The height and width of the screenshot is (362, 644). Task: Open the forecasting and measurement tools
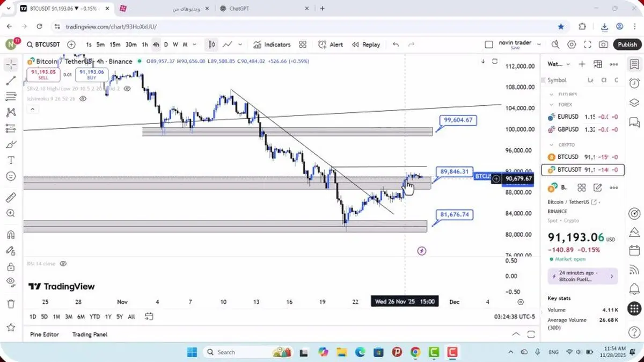[11, 128]
